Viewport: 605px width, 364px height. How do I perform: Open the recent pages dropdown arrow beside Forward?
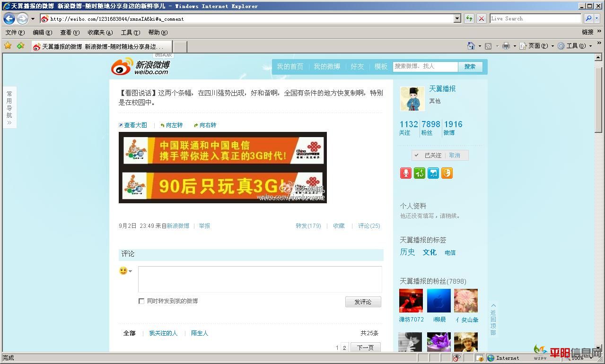(33, 19)
